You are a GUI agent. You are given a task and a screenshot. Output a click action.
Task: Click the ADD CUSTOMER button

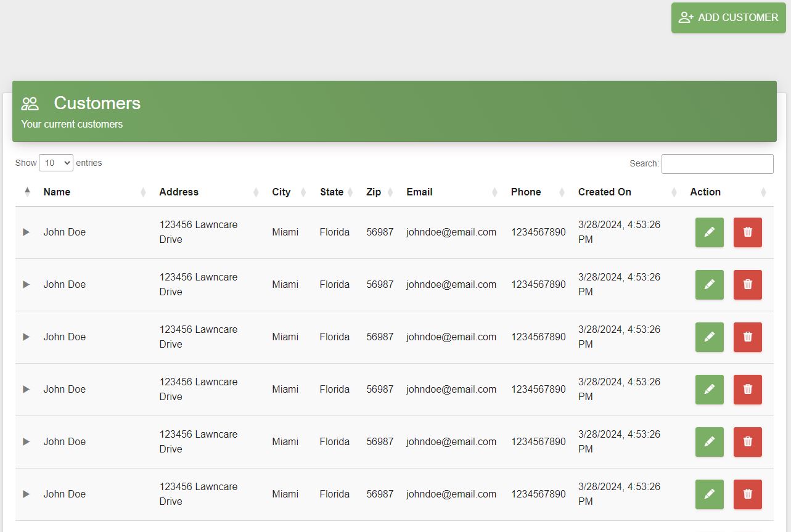(728, 17)
